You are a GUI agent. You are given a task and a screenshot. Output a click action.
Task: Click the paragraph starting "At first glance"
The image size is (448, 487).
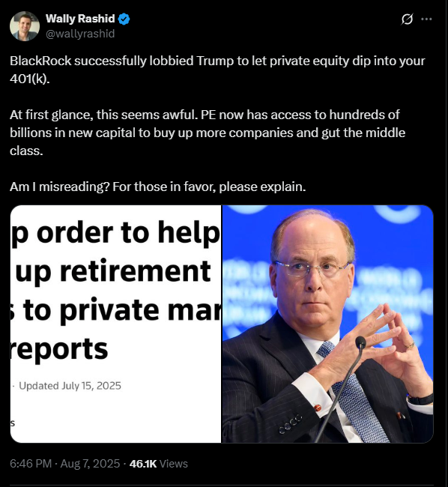[208, 133]
